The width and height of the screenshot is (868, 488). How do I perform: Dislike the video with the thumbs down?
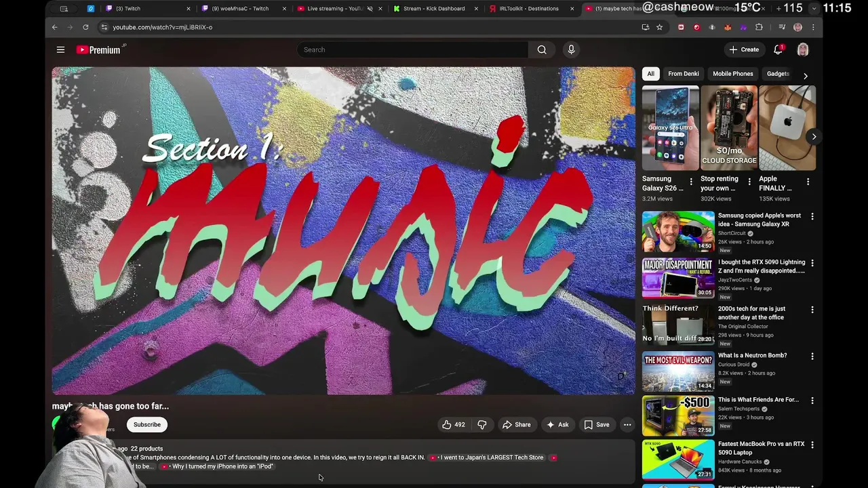coord(482,425)
